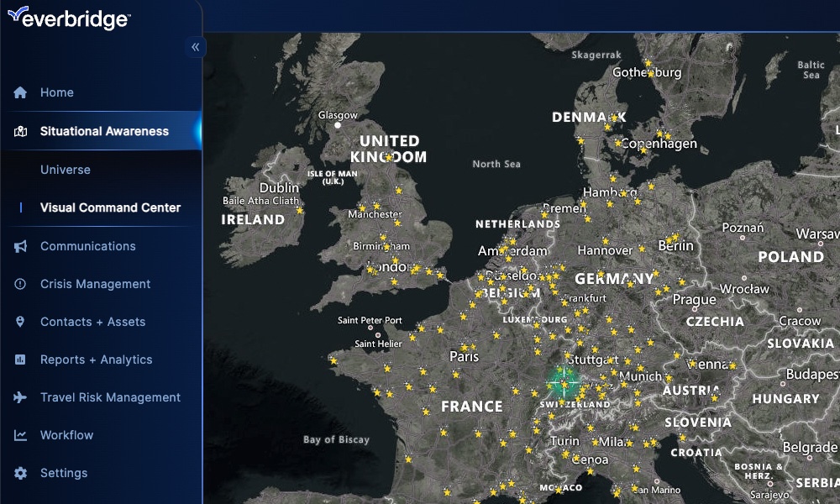Click the Glasgow city dot on map
The image size is (840, 504).
[x=338, y=125]
